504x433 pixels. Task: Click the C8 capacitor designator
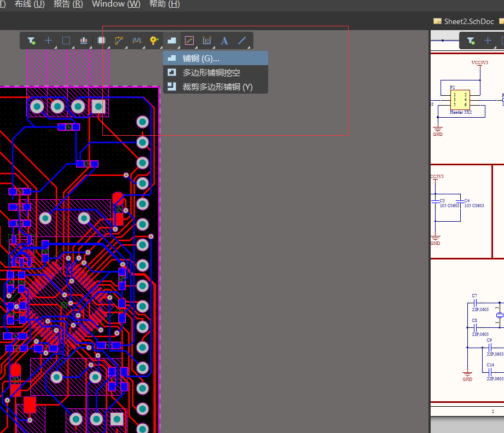474,320
